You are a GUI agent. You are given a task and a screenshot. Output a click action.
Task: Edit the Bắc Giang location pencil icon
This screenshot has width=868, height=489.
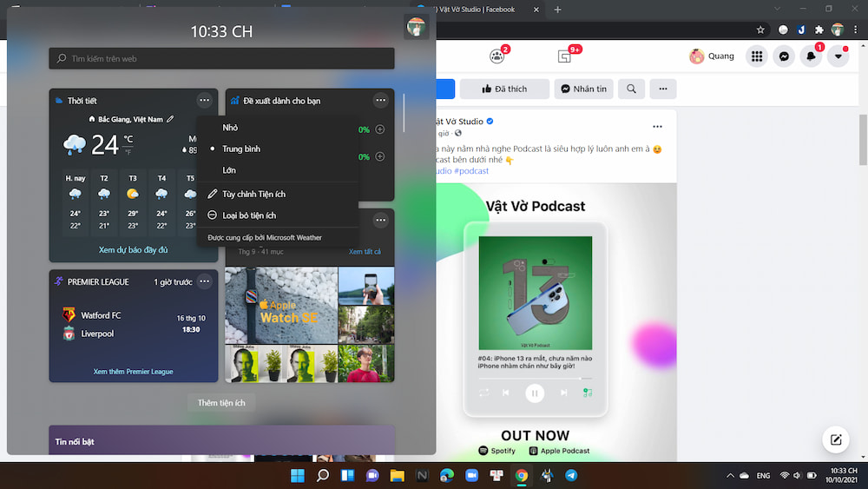(170, 119)
